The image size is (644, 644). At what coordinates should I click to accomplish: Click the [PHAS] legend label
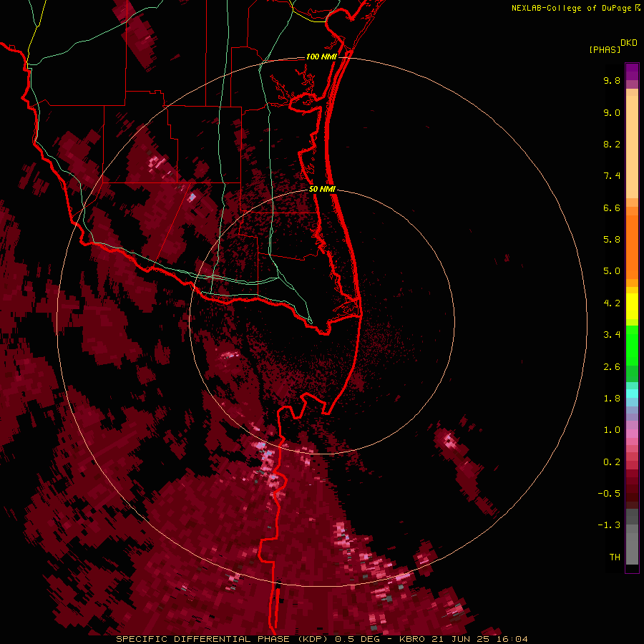(x=605, y=49)
